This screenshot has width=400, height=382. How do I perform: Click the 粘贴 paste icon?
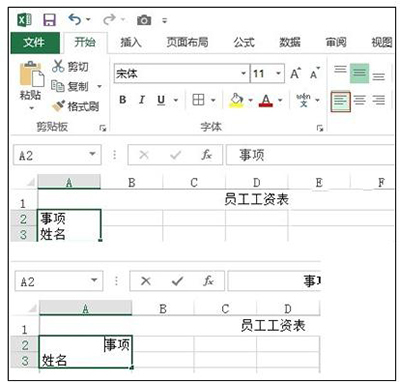tap(31, 74)
